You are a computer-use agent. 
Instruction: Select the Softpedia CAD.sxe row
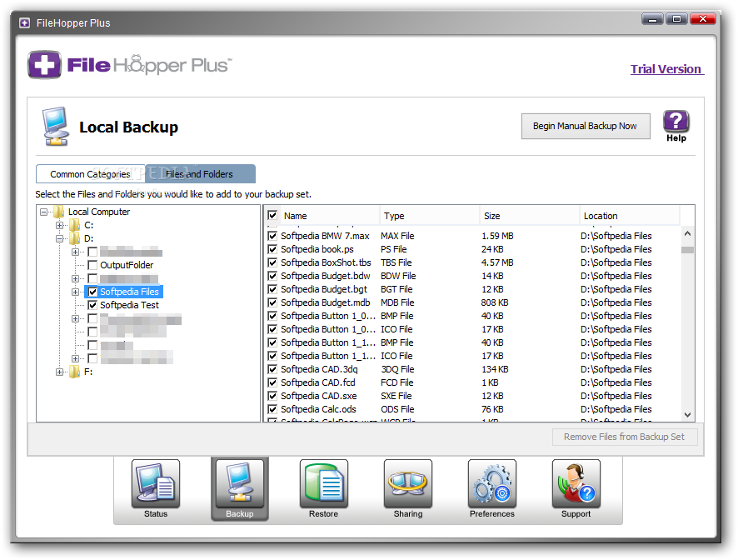click(x=472, y=396)
